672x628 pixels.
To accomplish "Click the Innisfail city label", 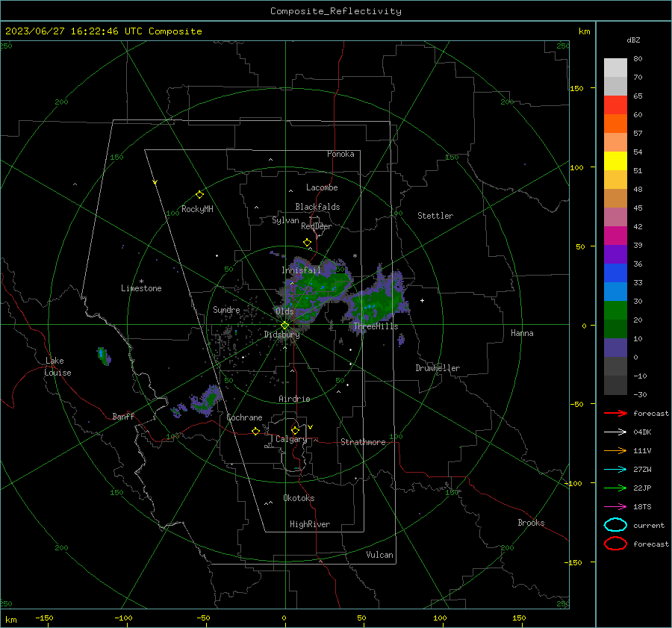I will click(301, 270).
